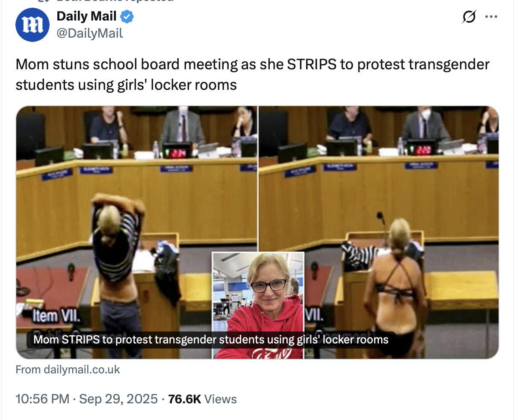
Task: Open the three-dot More options menu
Action: pyautogui.click(x=491, y=17)
